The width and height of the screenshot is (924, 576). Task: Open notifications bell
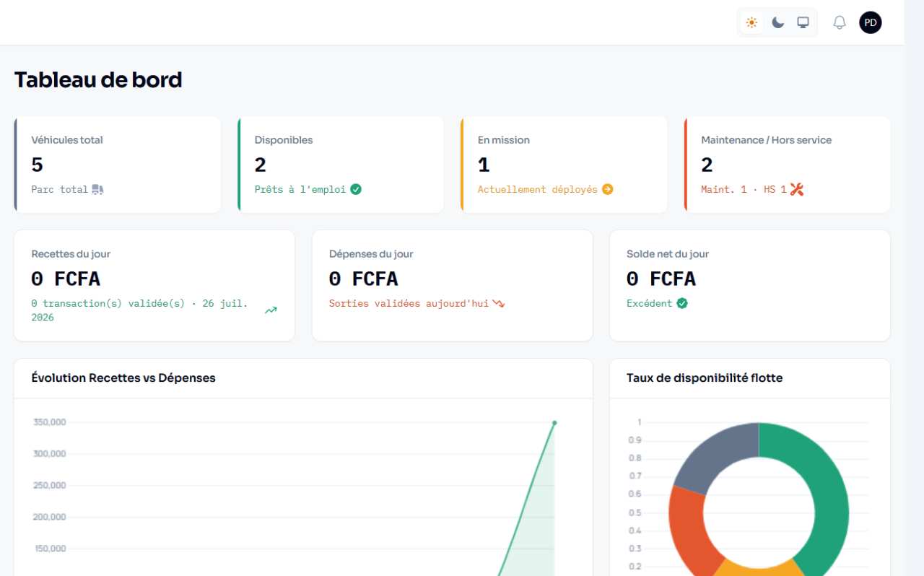click(840, 22)
